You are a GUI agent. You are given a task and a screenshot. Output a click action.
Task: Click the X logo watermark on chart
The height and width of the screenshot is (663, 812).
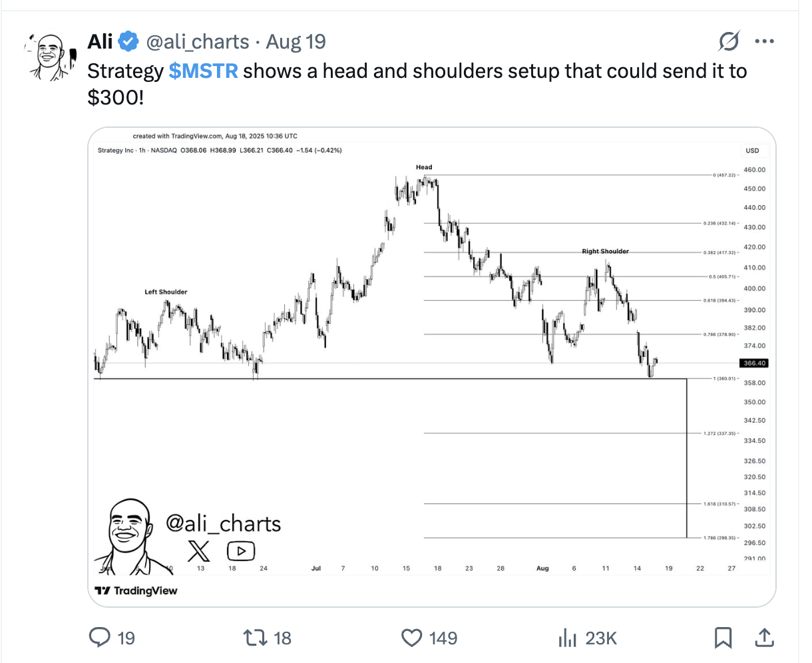[x=198, y=551]
